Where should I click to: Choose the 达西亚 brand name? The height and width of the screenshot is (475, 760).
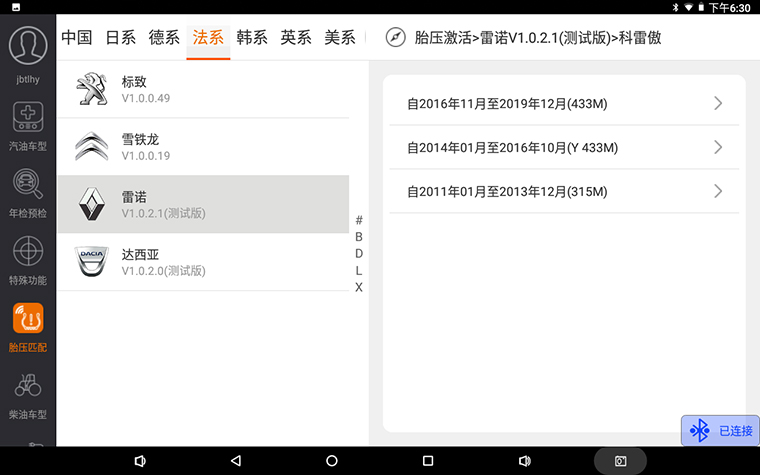[x=140, y=254]
